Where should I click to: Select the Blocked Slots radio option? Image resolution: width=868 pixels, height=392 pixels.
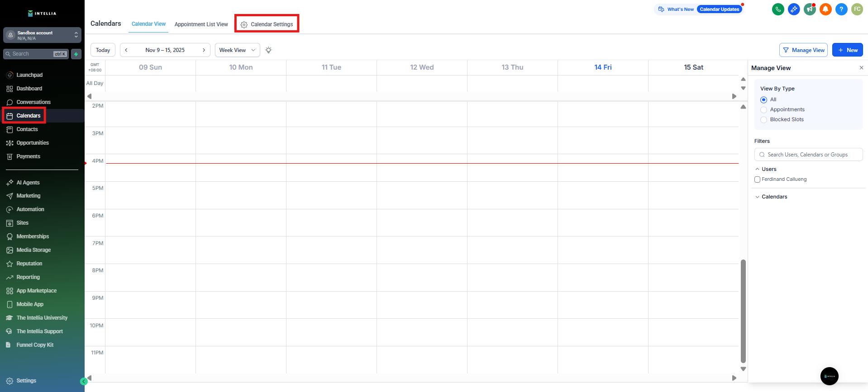pyautogui.click(x=763, y=119)
